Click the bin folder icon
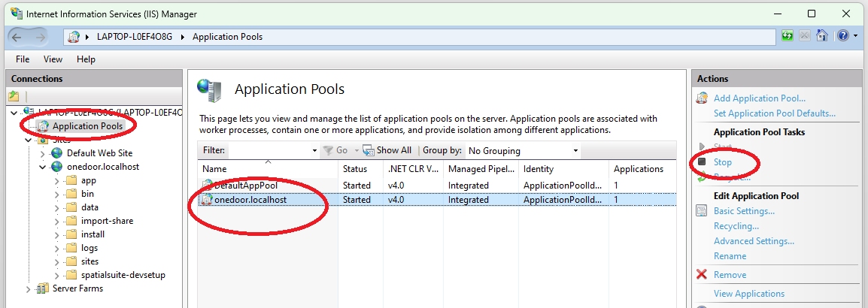Image resolution: width=868 pixels, height=308 pixels. 71,194
